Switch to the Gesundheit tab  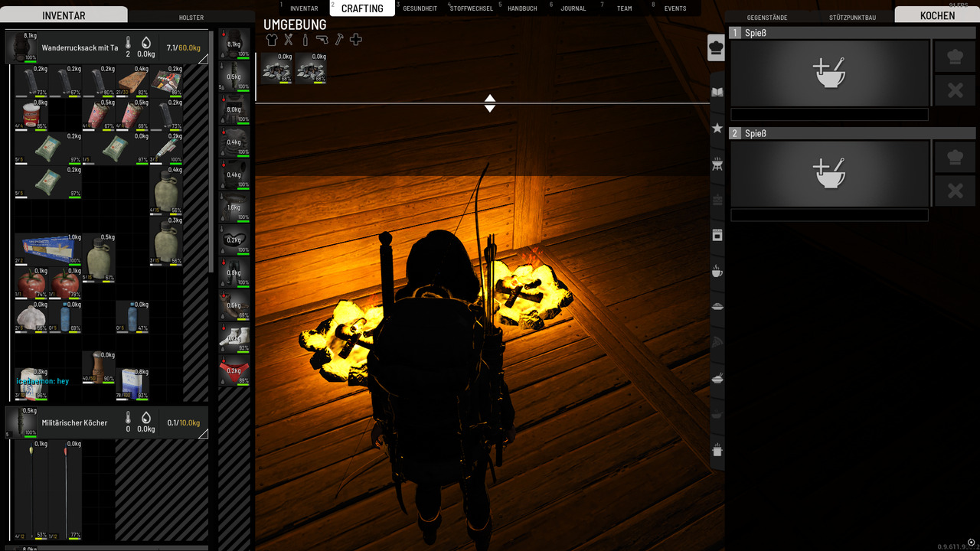click(420, 8)
